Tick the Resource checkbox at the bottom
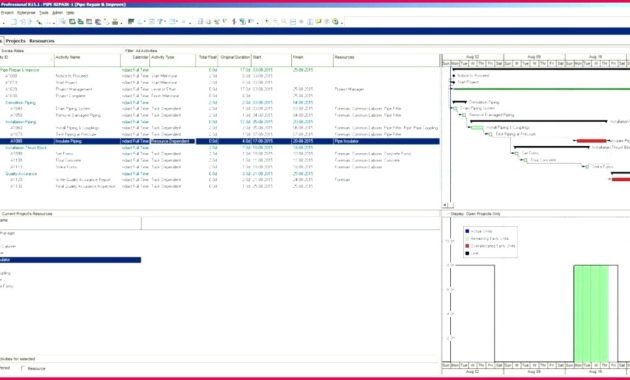 (23, 368)
